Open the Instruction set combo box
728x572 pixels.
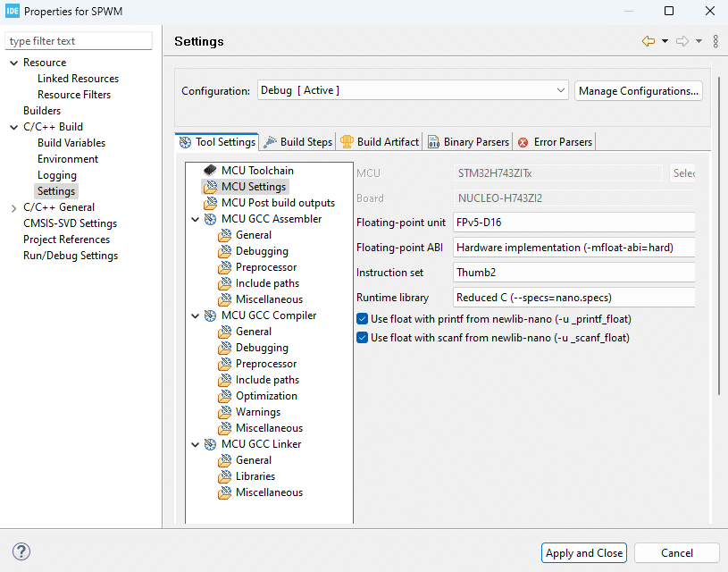tap(573, 273)
